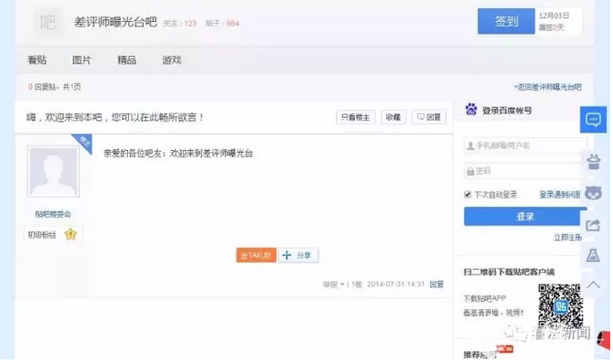This screenshot has height=364, width=613.
Task: Open the poster's avatar thumbnail
Action: click(53, 172)
